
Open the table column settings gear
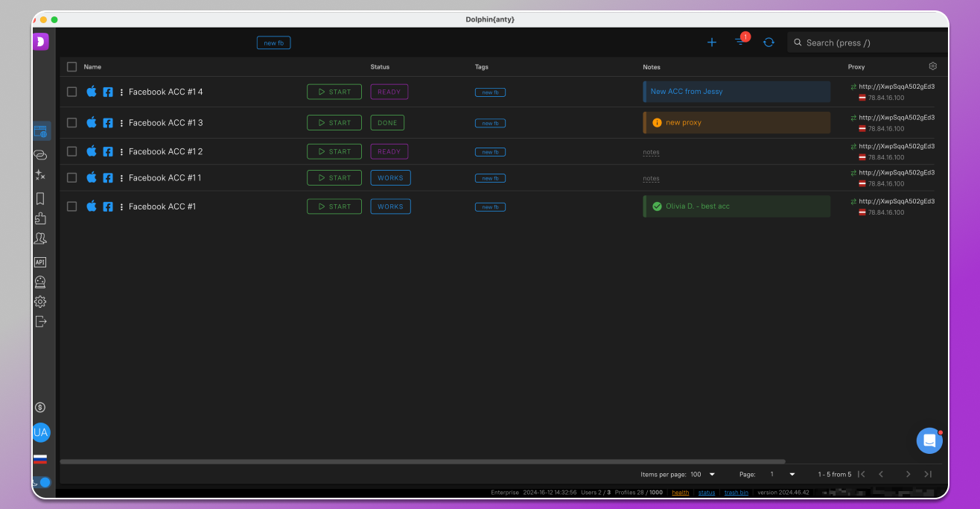pyautogui.click(x=932, y=66)
